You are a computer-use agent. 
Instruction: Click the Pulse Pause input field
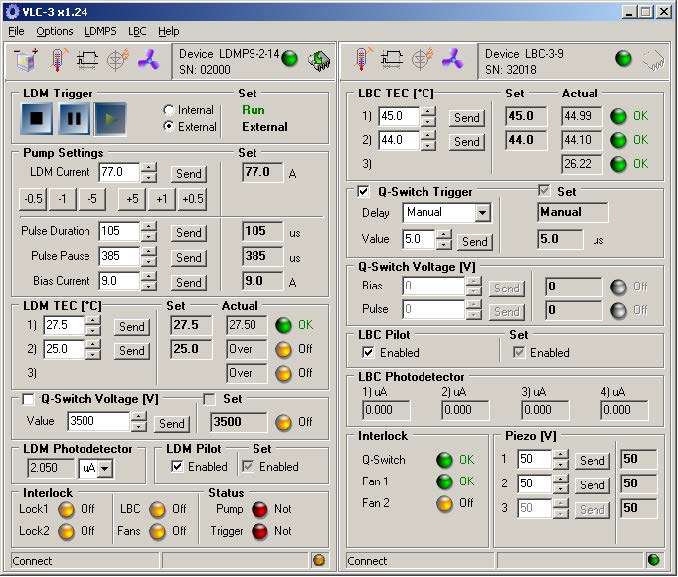(x=119, y=256)
